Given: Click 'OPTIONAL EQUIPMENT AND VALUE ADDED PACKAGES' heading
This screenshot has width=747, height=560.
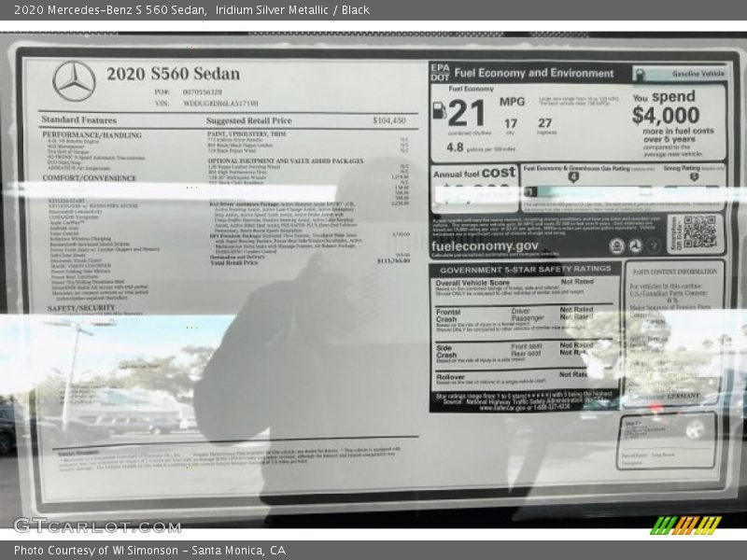Looking at the screenshot, I should click(x=286, y=161).
